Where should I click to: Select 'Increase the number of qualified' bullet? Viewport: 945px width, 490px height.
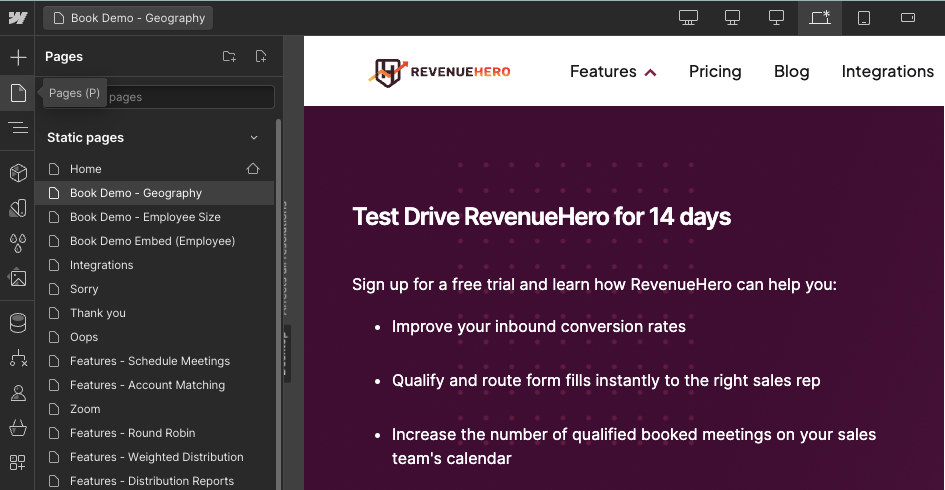tap(633, 447)
